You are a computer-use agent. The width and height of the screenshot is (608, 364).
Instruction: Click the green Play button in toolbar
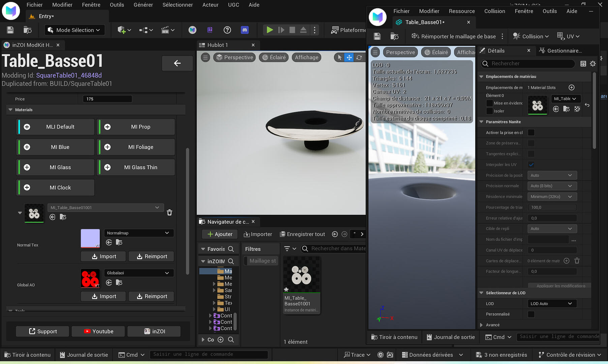(x=269, y=30)
